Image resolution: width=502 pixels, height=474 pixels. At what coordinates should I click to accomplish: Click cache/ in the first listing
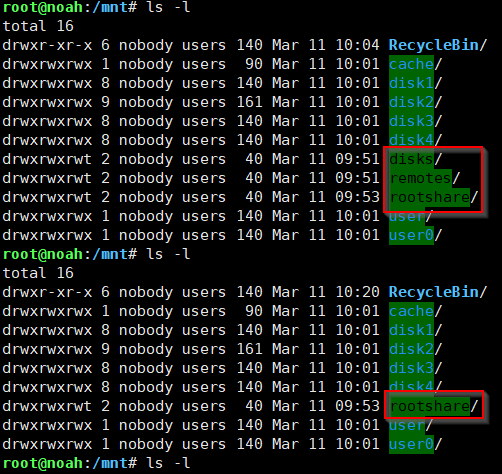pos(415,64)
